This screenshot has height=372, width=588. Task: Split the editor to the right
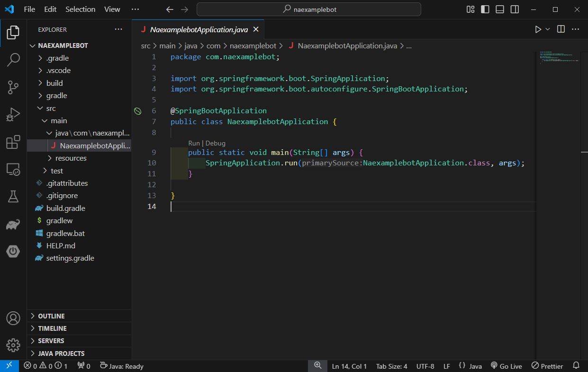(561, 29)
